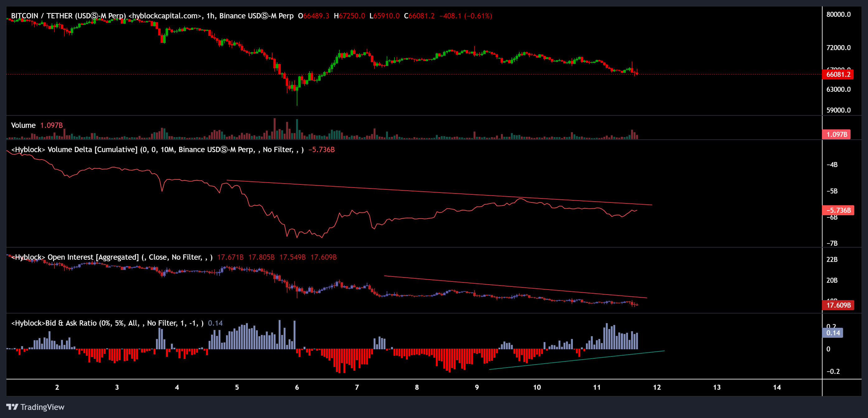Click the 72000.0 level on price scale
Viewport: 868px width, 418px height.
[839, 48]
